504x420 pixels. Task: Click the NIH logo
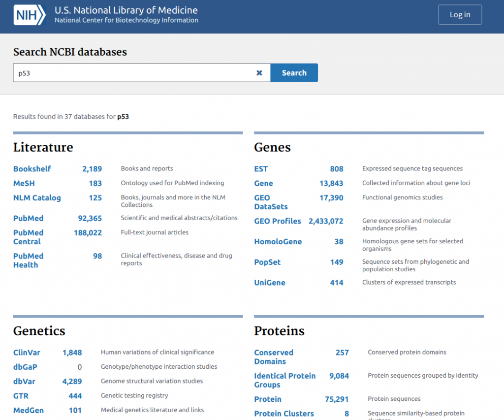(30, 15)
